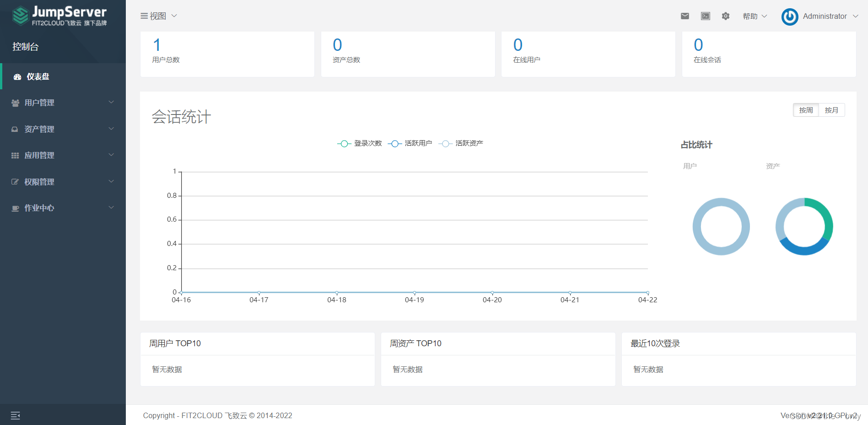Expand the 作业中心 menu chevron
868x425 pixels.
(x=111, y=207)
